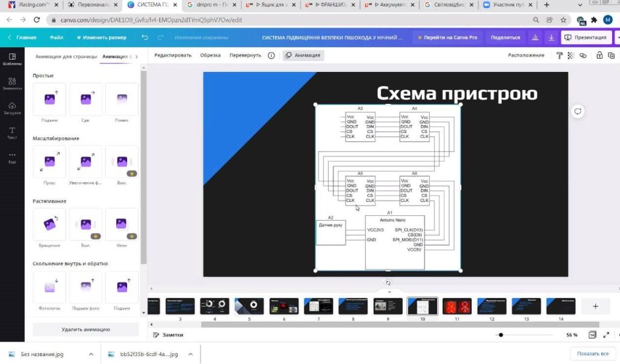The height and width of the screenshot is (364, 620).
Task: Click the thumbnail strip horizontal scrollbar
Action: [x=400, y=325]
